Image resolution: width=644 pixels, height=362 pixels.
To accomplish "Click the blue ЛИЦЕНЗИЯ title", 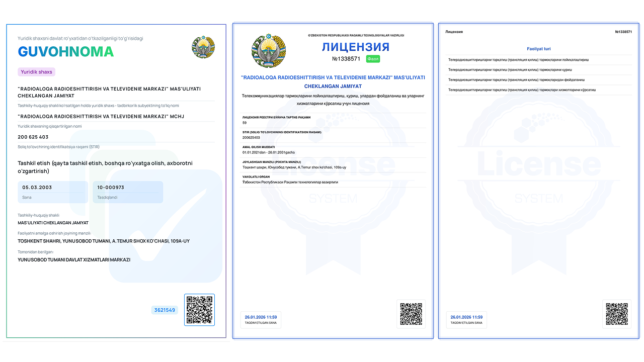I will tap(356, 47).
